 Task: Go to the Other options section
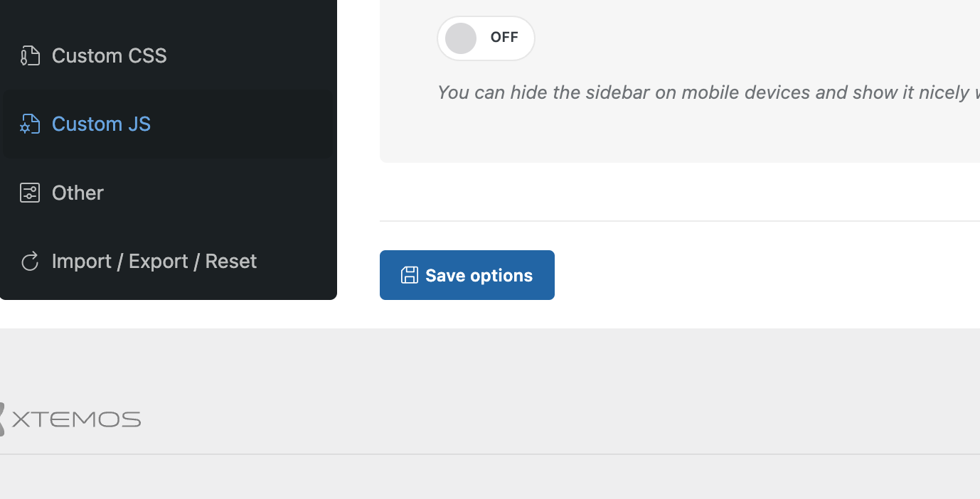click(x=78, y=193)
